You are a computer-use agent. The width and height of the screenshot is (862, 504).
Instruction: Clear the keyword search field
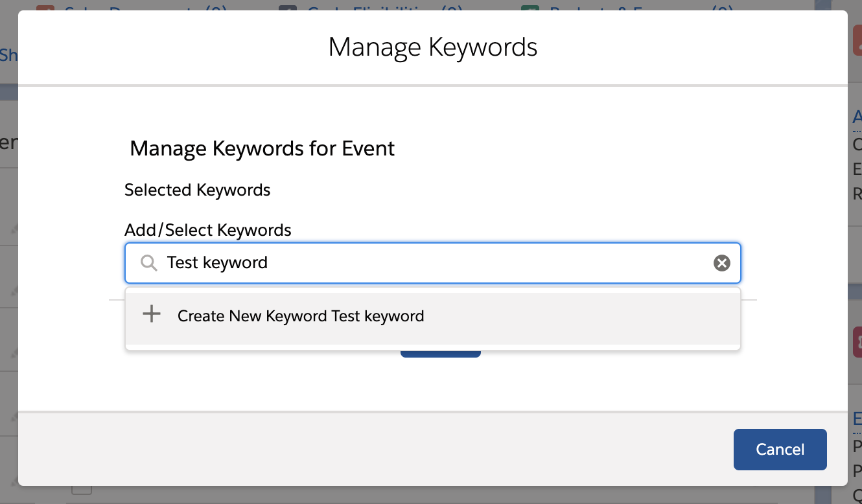tap(722, 262)
